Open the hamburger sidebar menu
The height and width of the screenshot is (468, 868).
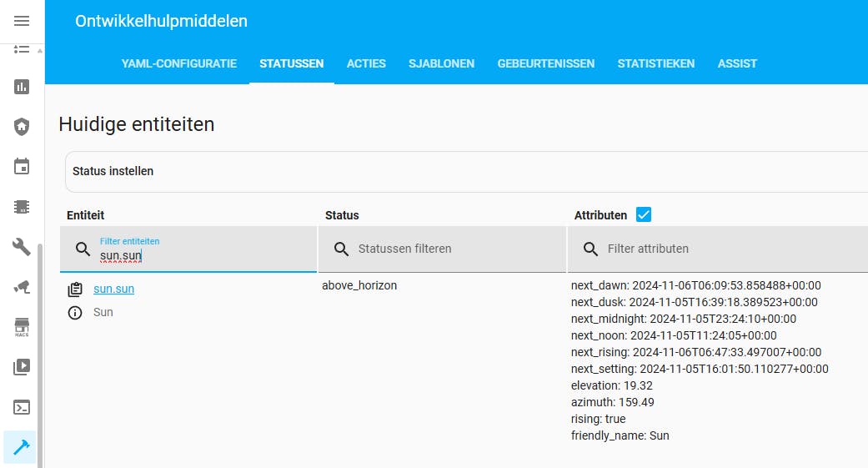22,21
